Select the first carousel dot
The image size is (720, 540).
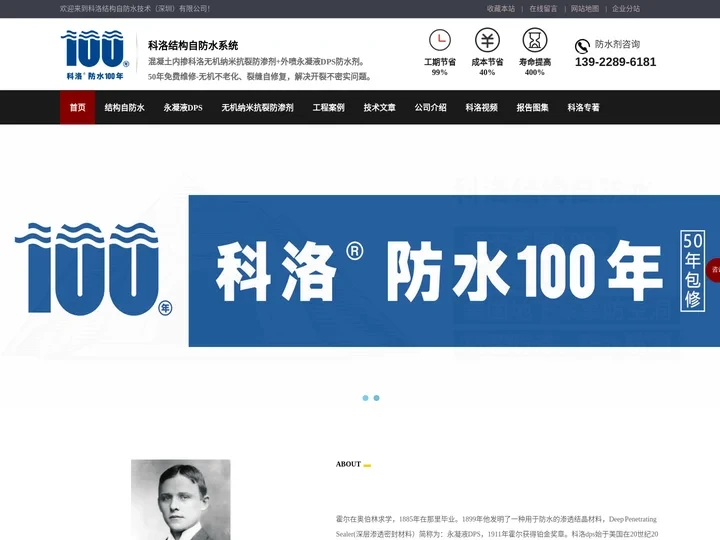click(366, 398)
